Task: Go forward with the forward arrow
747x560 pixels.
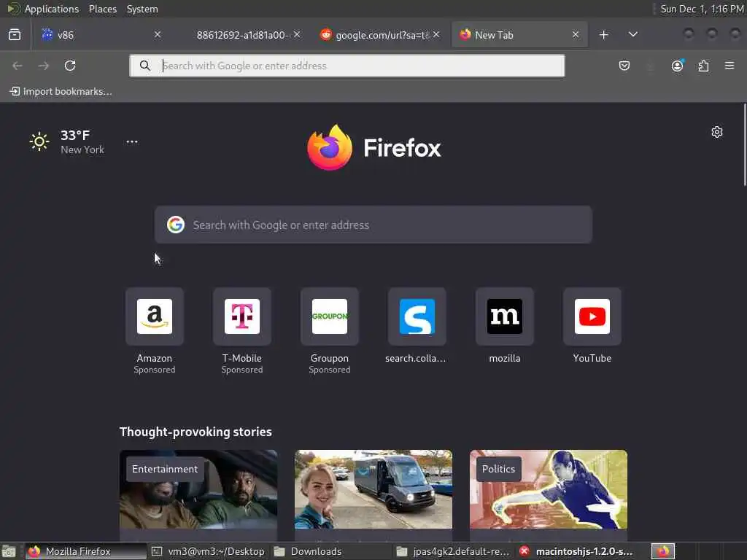Action: coord(44,66)
